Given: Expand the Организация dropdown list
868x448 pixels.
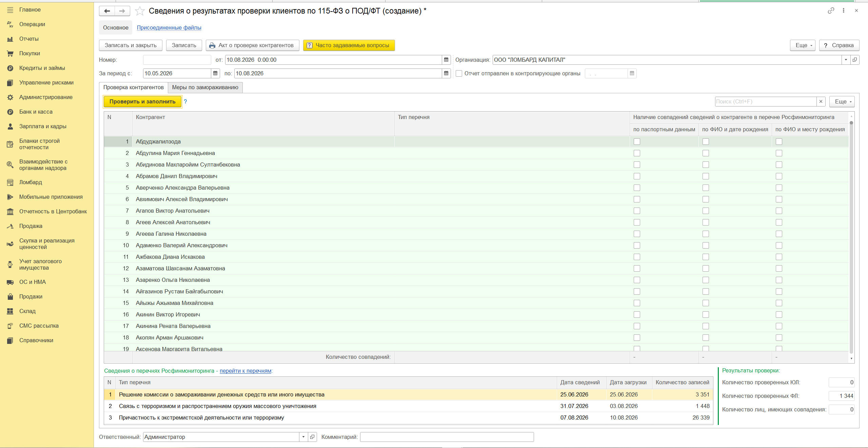Looking at the screenshot, I should coord(846,60).
